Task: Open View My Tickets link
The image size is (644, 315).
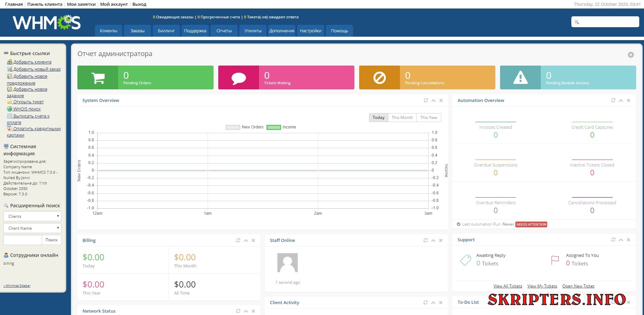Action: 542,286
